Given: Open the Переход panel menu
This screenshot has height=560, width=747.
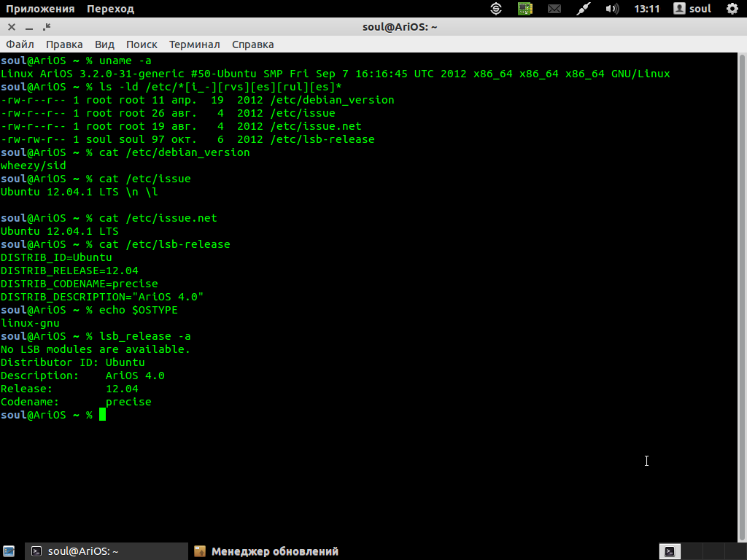Looking at the screenshot, I should pos(111,9).
